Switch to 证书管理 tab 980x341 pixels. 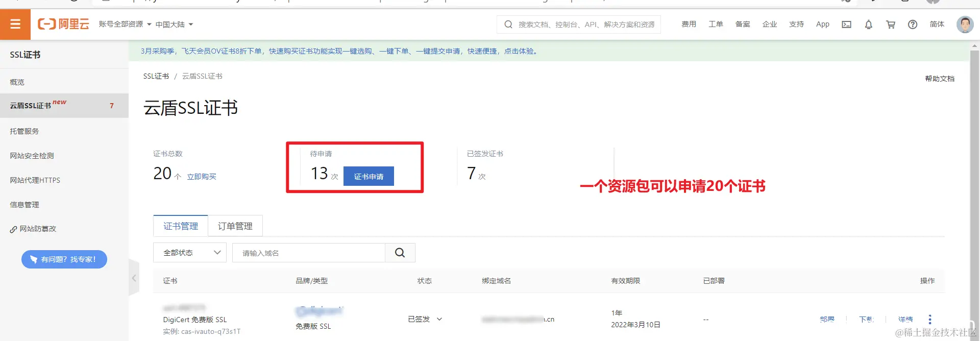[181, 226]
